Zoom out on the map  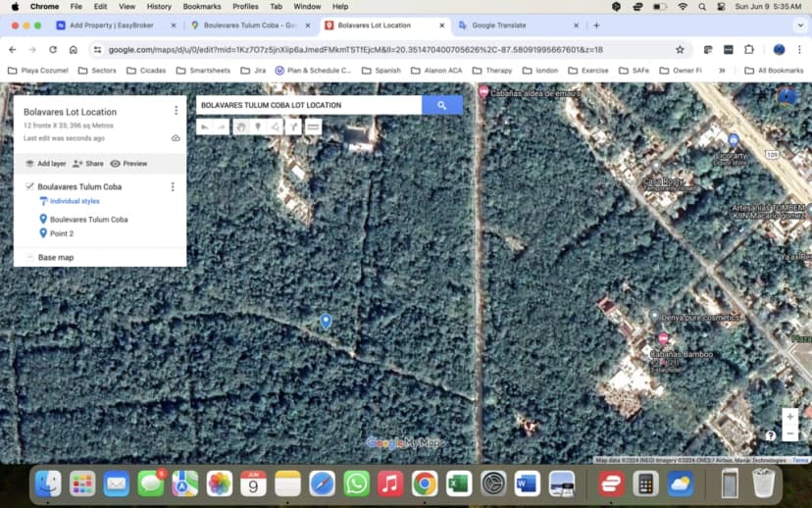[x=789, y=433]
